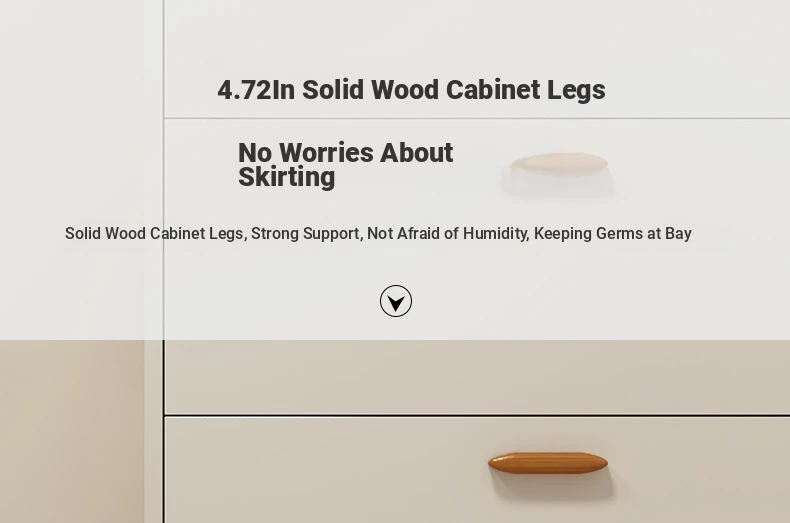The width and height of the screenshot is (790, 523).
Task: Click the "No Worries About" heading line
Action: (x=346, y=153)
